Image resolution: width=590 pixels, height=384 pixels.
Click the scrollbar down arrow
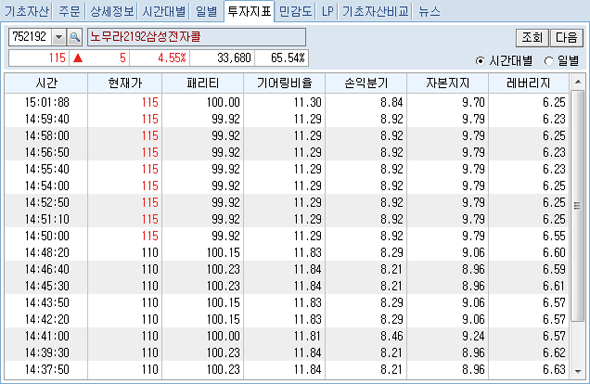(578, 372)
